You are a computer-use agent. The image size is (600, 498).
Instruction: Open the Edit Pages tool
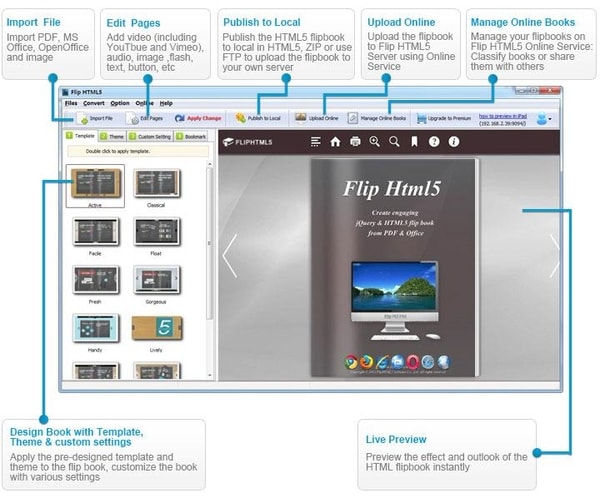pos(145,118)
